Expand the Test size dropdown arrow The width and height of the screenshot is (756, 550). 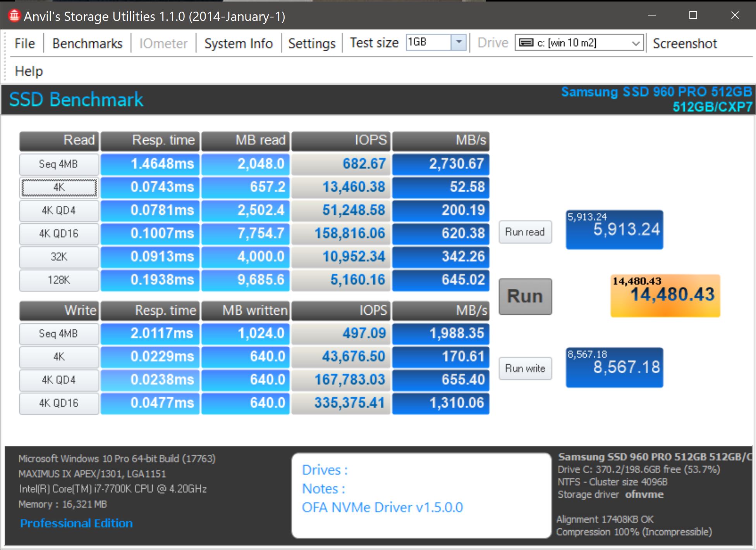[459, 42]
